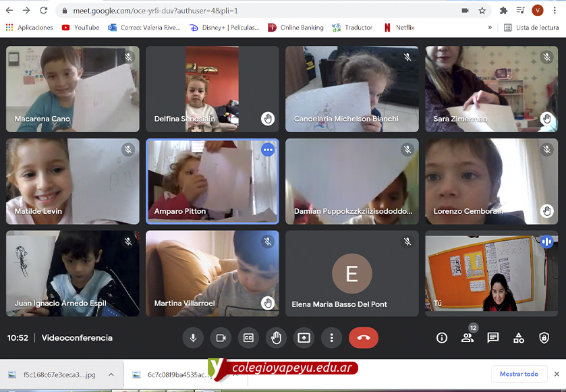Open more options three-dot menu in call bar
This screenshot has height=392, width=566.
[x=331, y=338]
